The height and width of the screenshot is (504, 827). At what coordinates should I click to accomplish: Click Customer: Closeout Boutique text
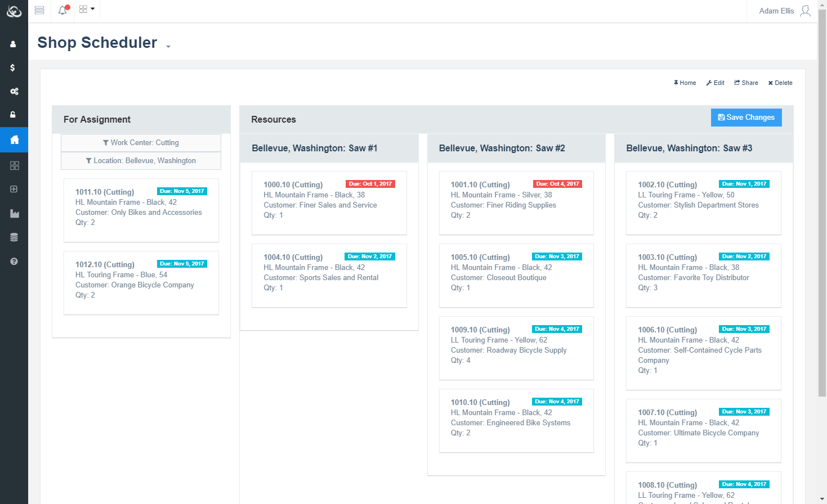[498, 278]
